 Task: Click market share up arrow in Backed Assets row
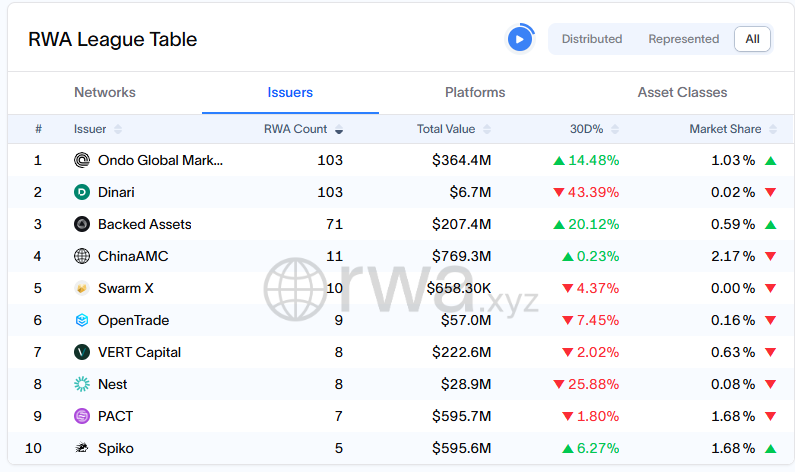770,224
